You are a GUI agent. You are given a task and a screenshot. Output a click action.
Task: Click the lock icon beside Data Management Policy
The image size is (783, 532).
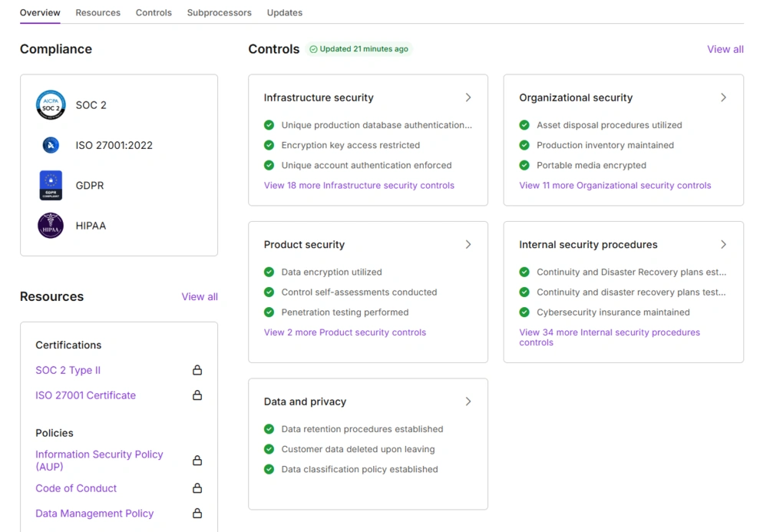tap(197, 513)
